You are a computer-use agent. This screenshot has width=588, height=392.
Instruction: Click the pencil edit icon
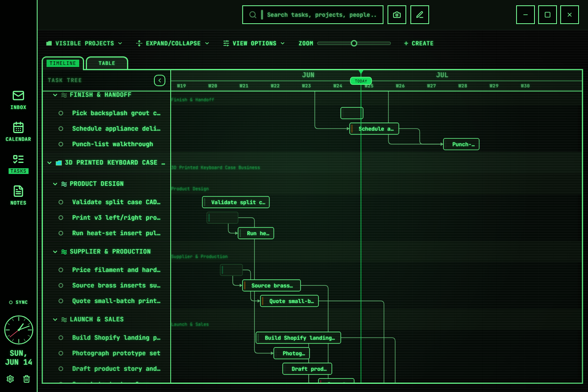[x=420, y=15]
